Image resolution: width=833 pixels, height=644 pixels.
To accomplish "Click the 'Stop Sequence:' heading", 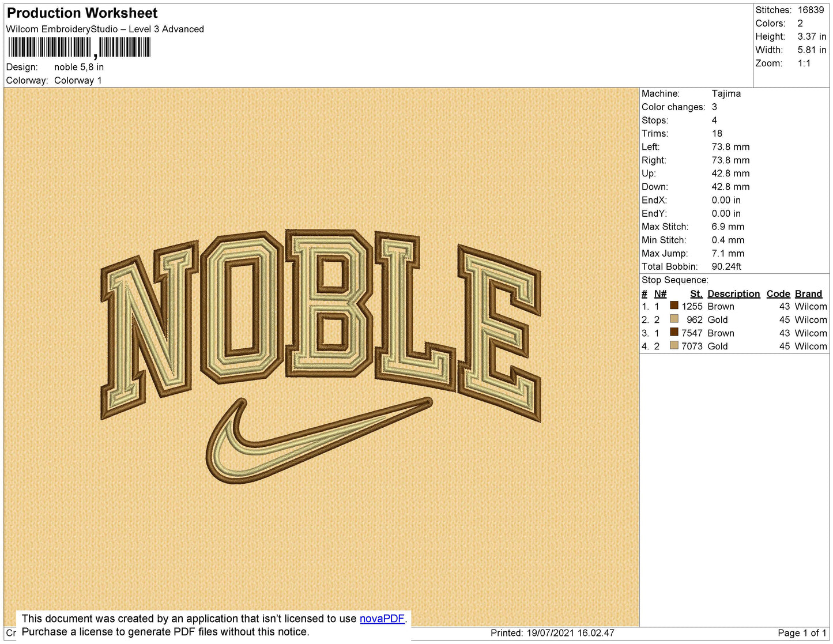I will click(x=674, y=280).
